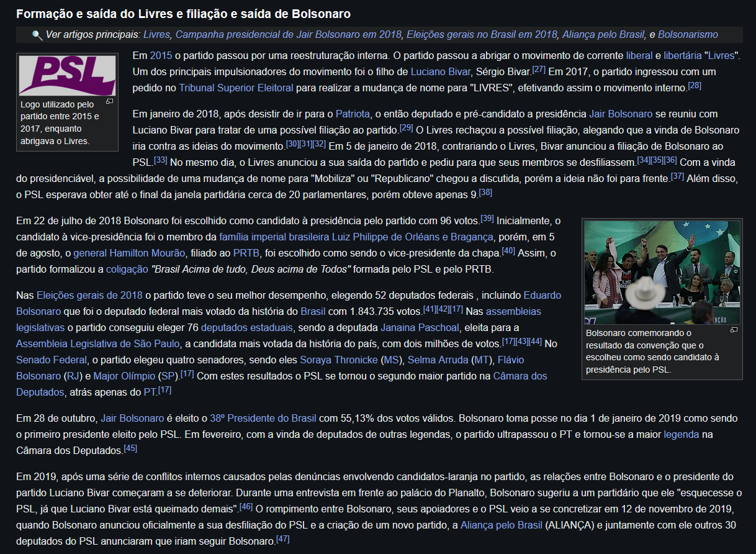Jump to citation 45
756x554 pixels.
pos(130,447)
